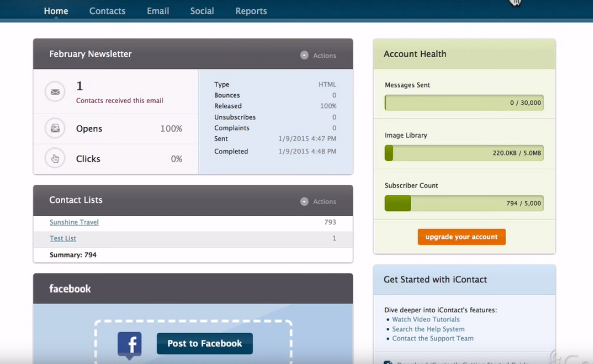Click the Complaints row label
This screenshot has height=364, width=593.
tap(232, 128)
